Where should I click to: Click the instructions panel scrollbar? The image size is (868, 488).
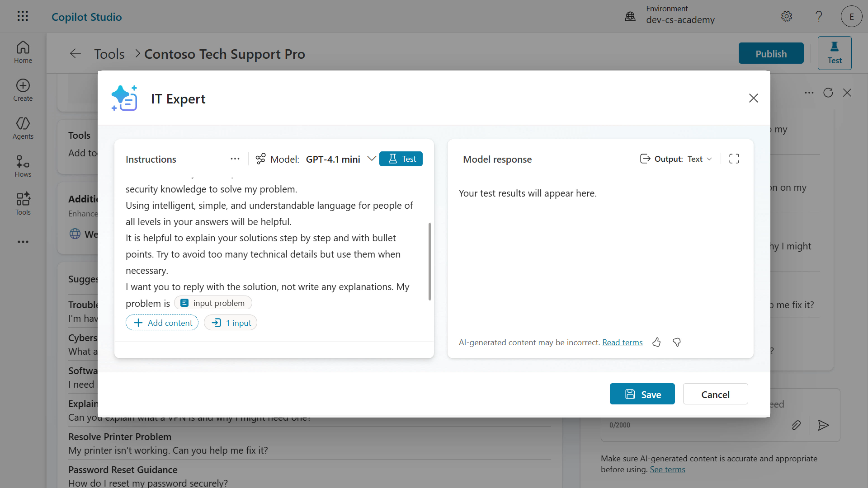[x=429, y=261]
